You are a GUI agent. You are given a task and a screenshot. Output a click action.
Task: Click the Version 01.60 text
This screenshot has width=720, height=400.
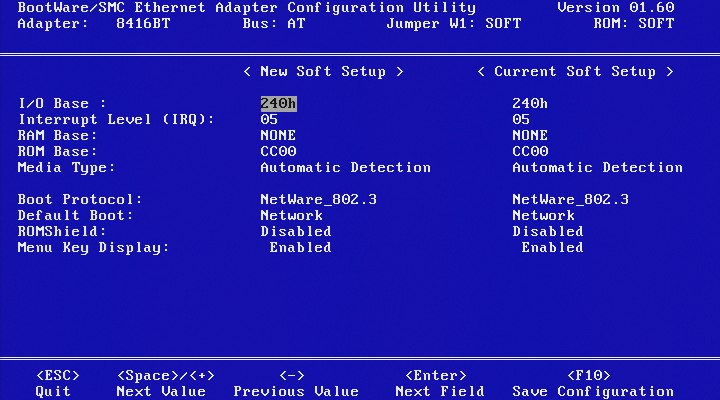tap(615, 8)
